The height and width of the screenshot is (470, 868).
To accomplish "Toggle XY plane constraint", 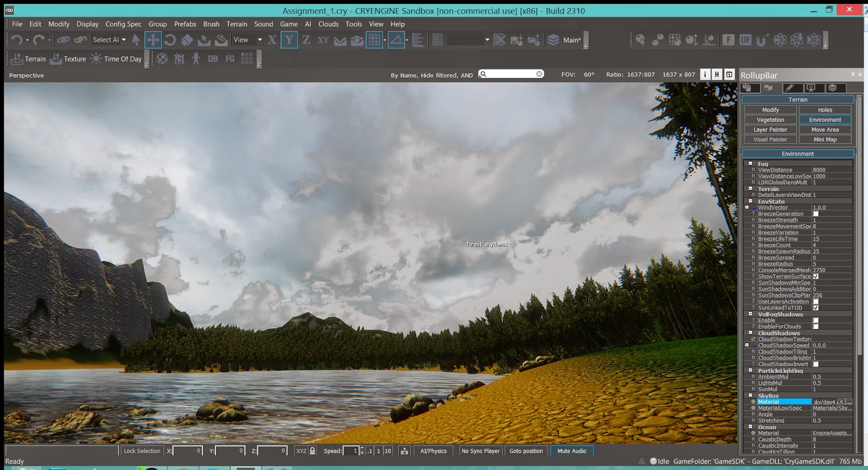I will (x=323, y=40).
